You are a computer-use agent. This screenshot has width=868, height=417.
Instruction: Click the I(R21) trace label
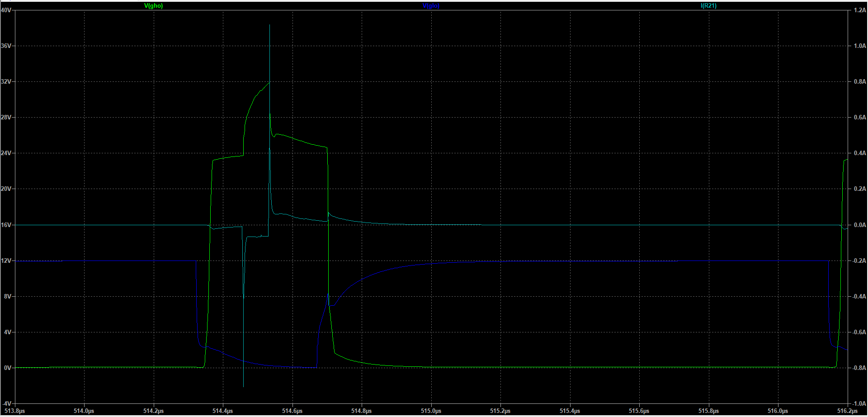tap(708, 6)
